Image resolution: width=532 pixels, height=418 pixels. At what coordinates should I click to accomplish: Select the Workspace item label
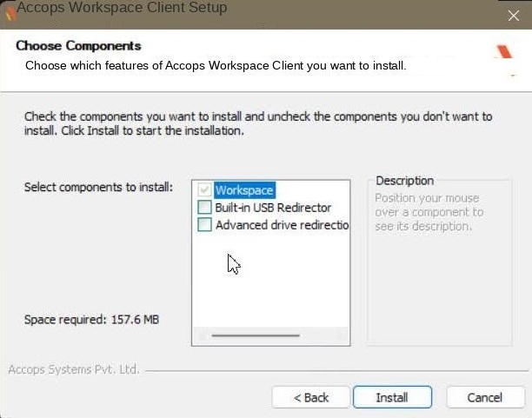click(x=244, y=190)
